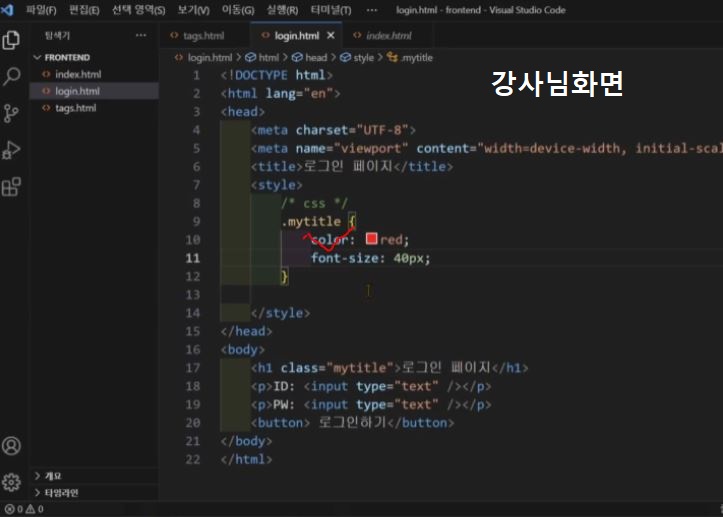Open the 터미널(T) menu
This screenshot has height=517, width=723.
(331, 10)
